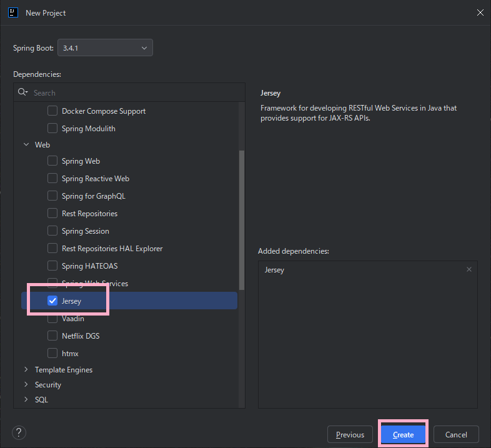Click the Create button
The height and width of the screenshot is (448, 491).
[x=404, y=434]
